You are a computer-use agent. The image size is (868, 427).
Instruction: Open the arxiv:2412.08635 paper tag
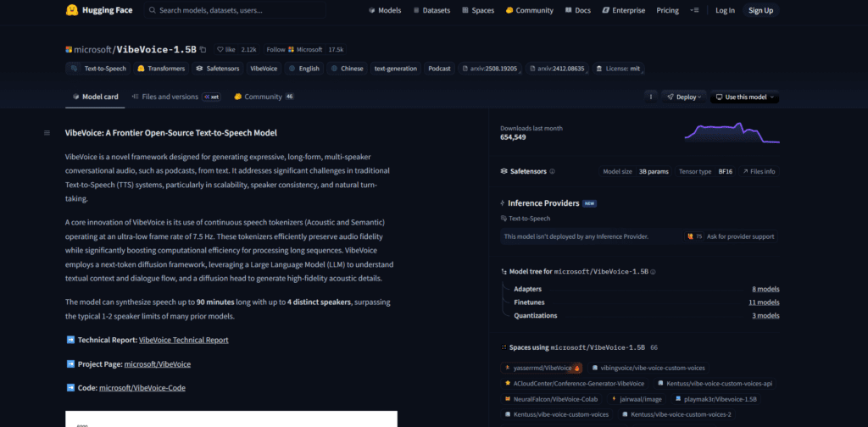click(558, 69)
